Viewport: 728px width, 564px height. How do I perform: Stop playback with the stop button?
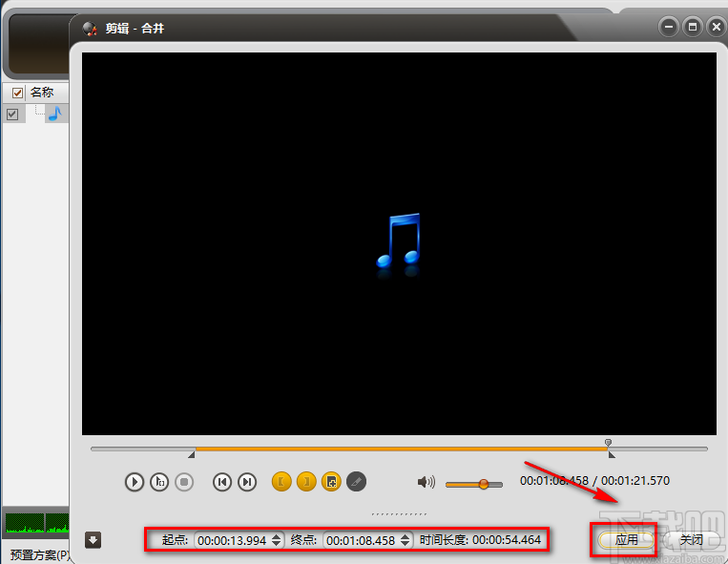pyautogui.click(x=184, y=482)
